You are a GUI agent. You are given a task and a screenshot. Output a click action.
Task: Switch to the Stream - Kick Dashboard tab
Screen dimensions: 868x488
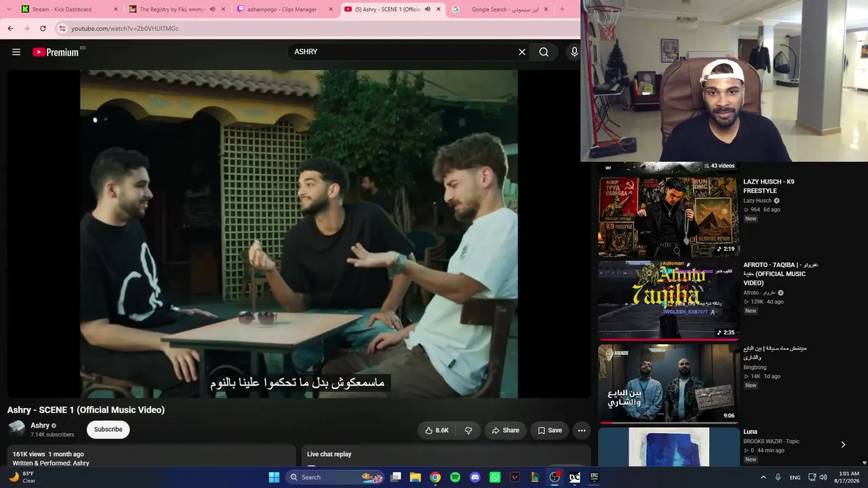pyautogui.click(x=70, y=9)
